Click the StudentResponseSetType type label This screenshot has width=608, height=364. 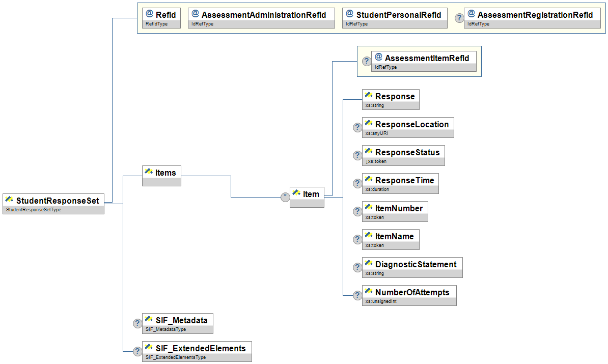tap(34, 210)
